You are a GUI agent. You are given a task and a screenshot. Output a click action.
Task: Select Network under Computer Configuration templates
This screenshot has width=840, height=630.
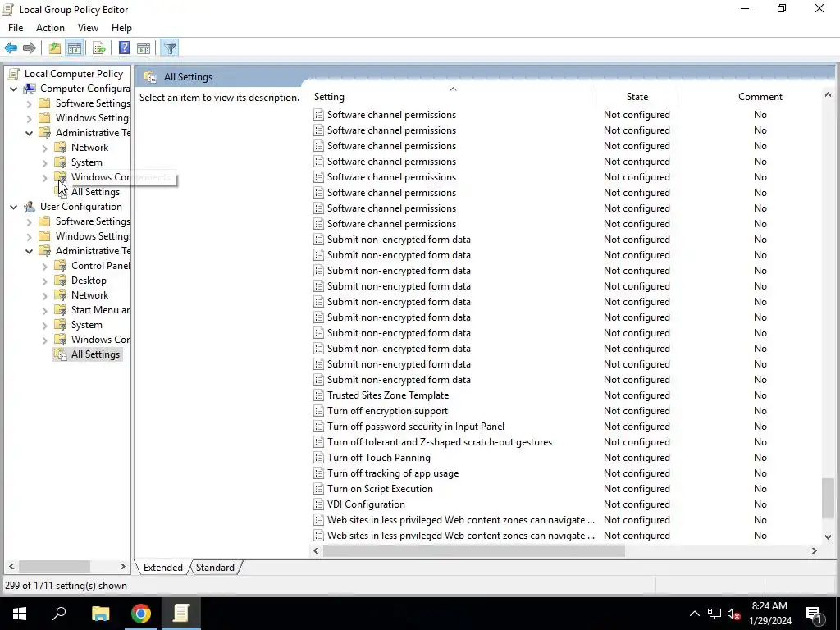click(x=89, y=148)
